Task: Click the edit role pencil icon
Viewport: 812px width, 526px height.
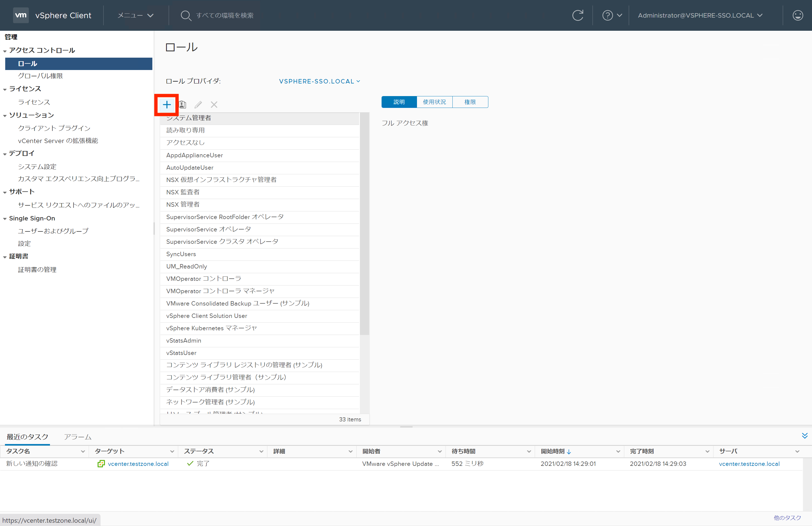Action: (198, 105)
